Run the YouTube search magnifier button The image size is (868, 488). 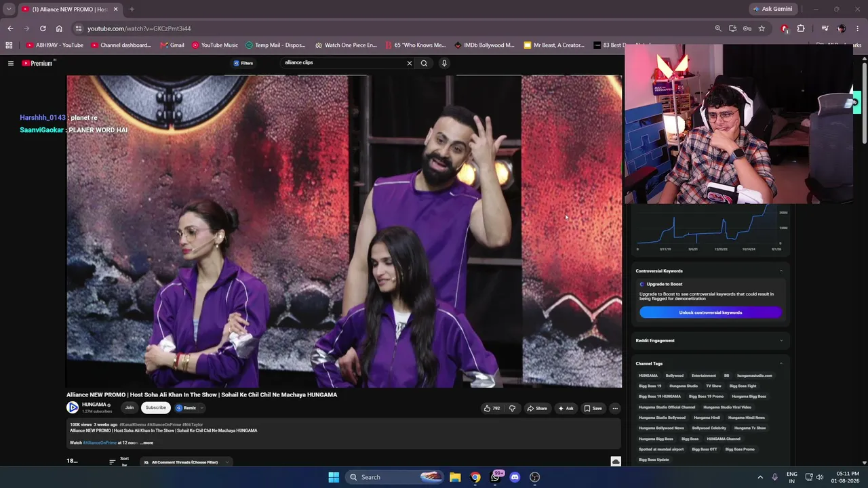(424, 63)
